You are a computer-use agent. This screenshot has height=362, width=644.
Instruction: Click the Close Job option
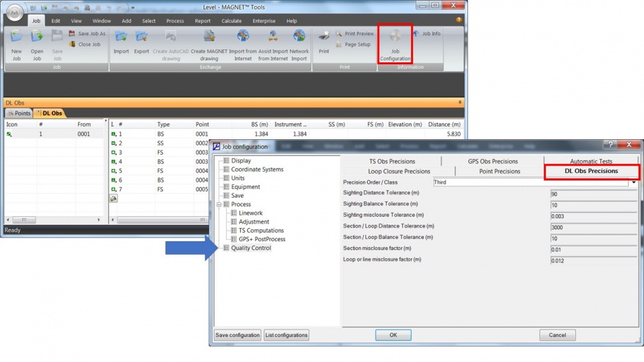84,44
